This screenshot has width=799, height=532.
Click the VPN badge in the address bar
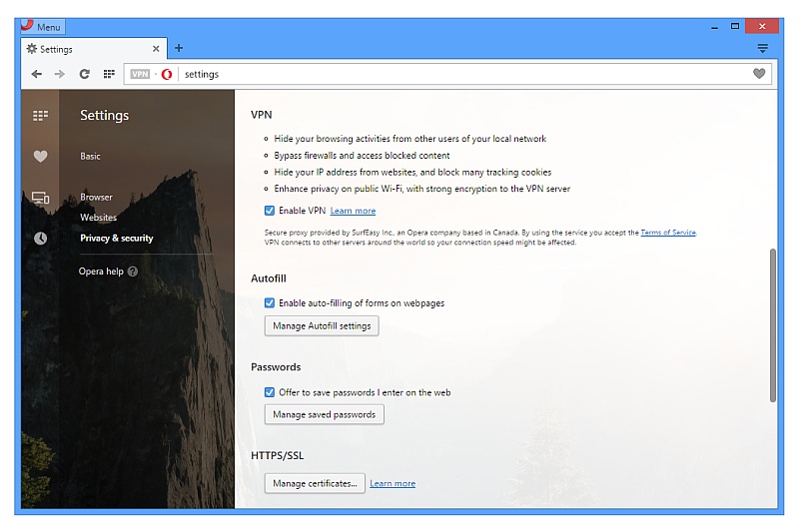point(140,74)
